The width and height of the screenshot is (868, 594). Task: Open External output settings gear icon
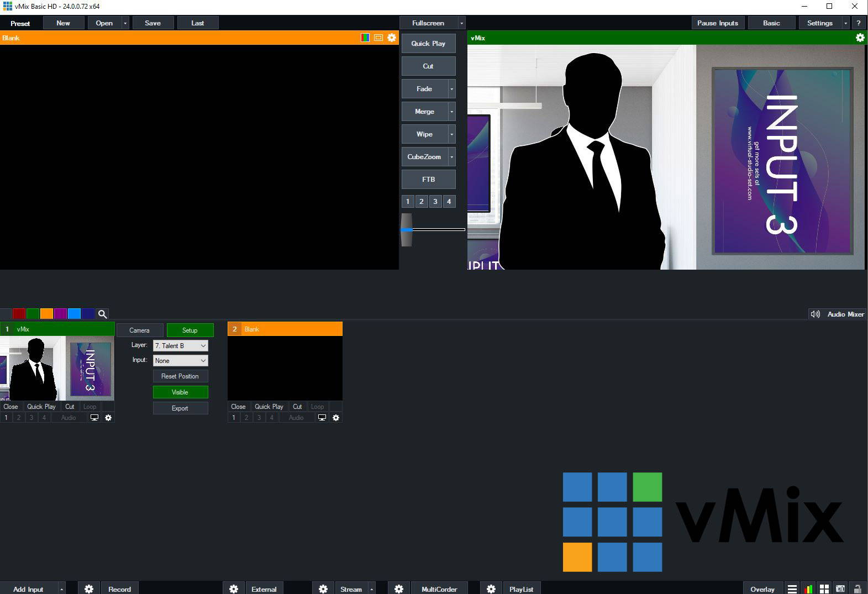click(234, 589)
